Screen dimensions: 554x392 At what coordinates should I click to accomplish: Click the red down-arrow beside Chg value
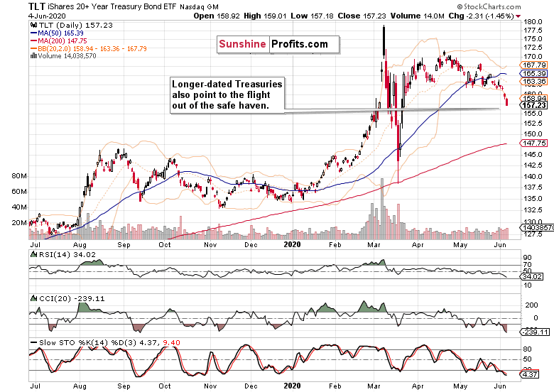tap(518, 16)
